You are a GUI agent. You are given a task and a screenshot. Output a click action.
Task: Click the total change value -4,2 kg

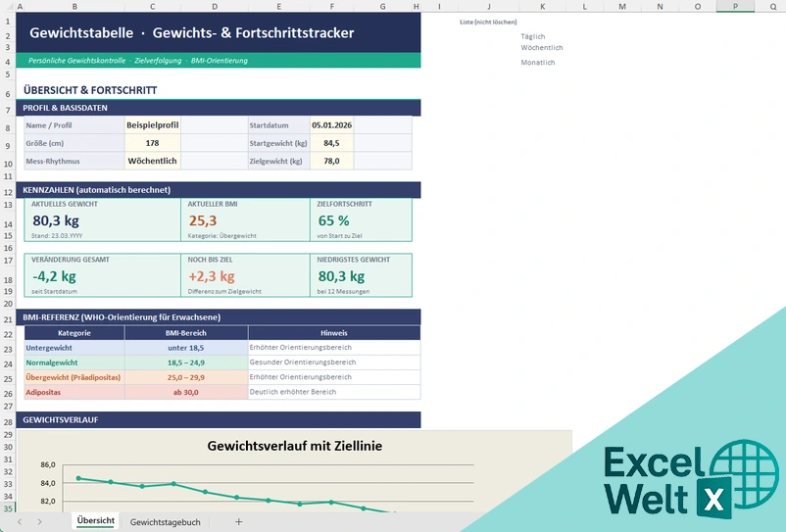(54, 276)
